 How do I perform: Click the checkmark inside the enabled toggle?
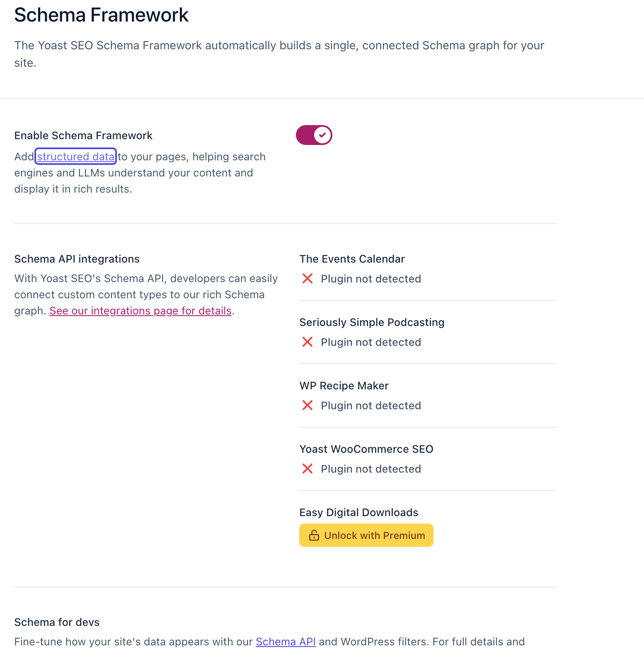(322, 135)
